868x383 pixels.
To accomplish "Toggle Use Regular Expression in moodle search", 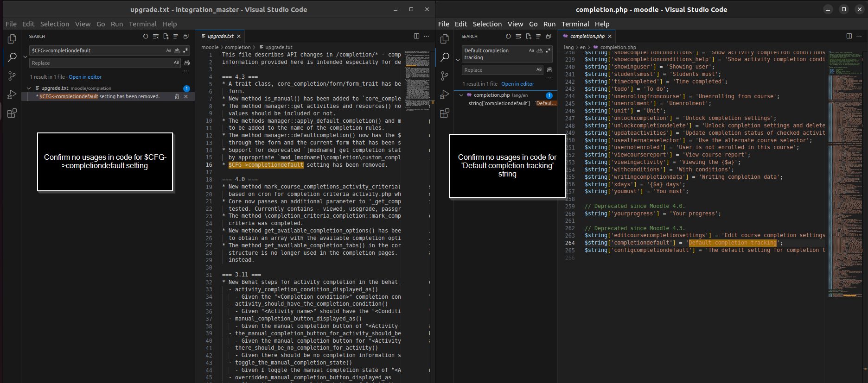I will pos(548,50).
